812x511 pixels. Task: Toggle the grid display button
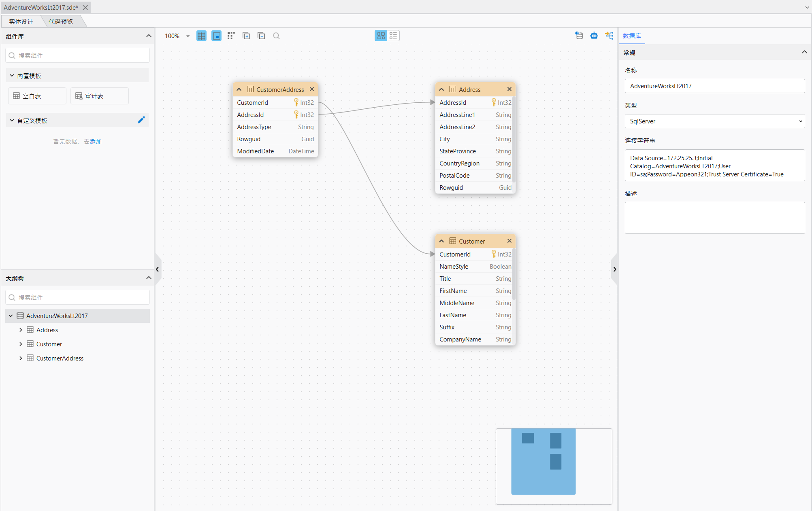click(201, 36)
